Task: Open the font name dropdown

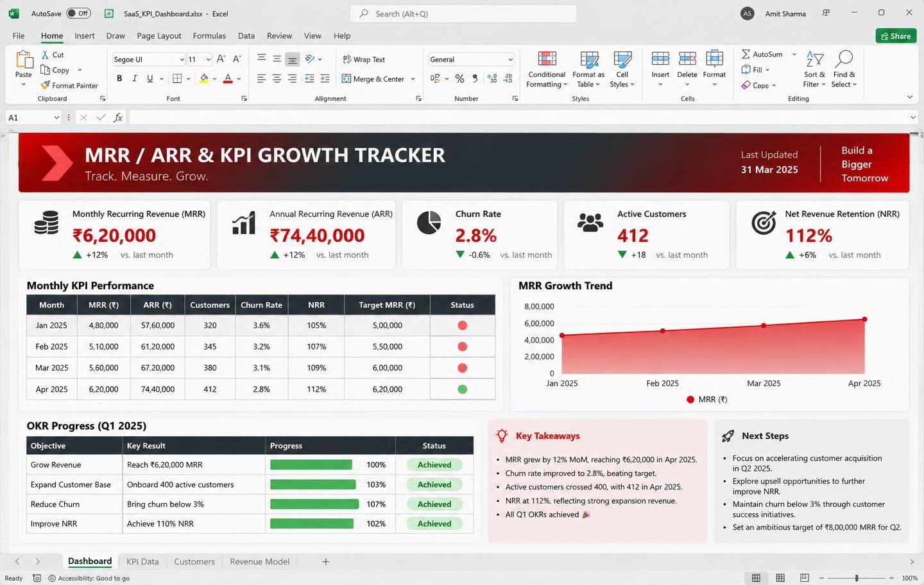Action: (x=182, y=60)
